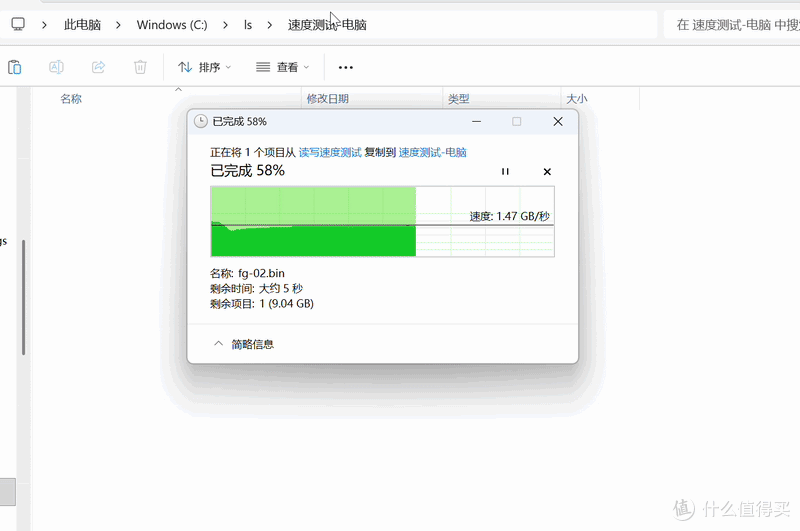This screenshot has height=531, width=800.
Task: Click the clock icon in dialog title
Action: pyautogui.click(x=201, y=121)
